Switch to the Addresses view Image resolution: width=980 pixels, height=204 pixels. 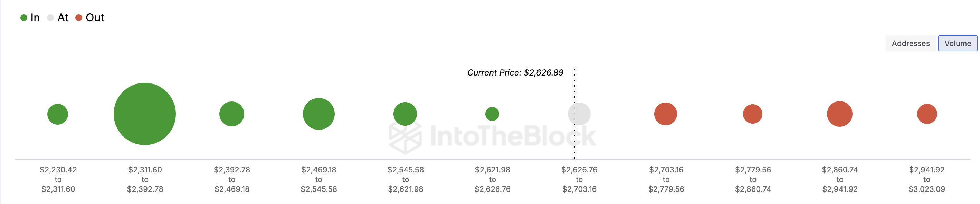click(x=910, y=43)
